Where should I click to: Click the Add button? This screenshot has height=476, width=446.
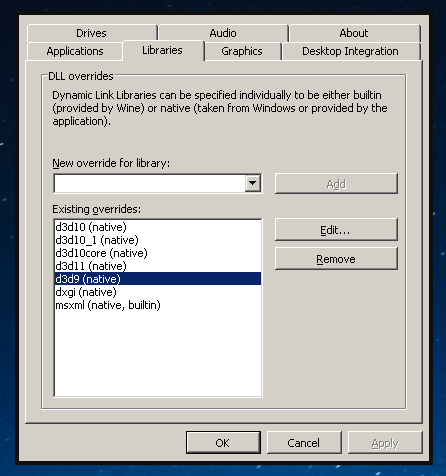[336, 183]
